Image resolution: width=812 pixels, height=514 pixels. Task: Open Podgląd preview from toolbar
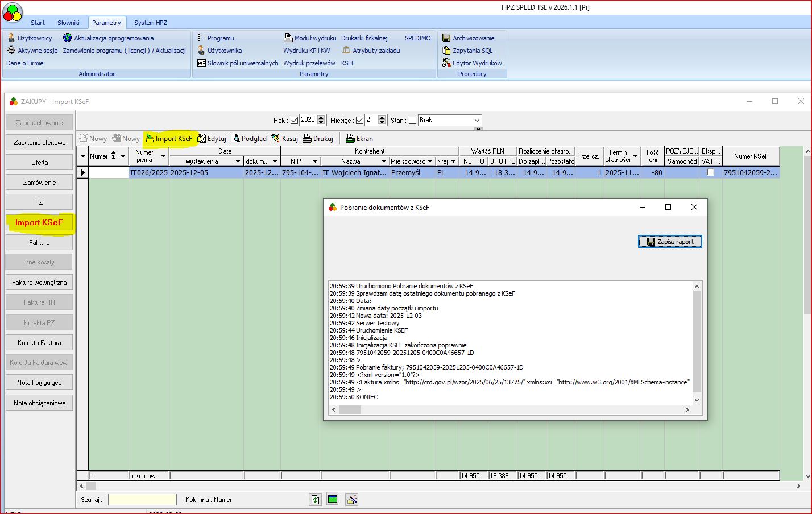tap(235, 138)
